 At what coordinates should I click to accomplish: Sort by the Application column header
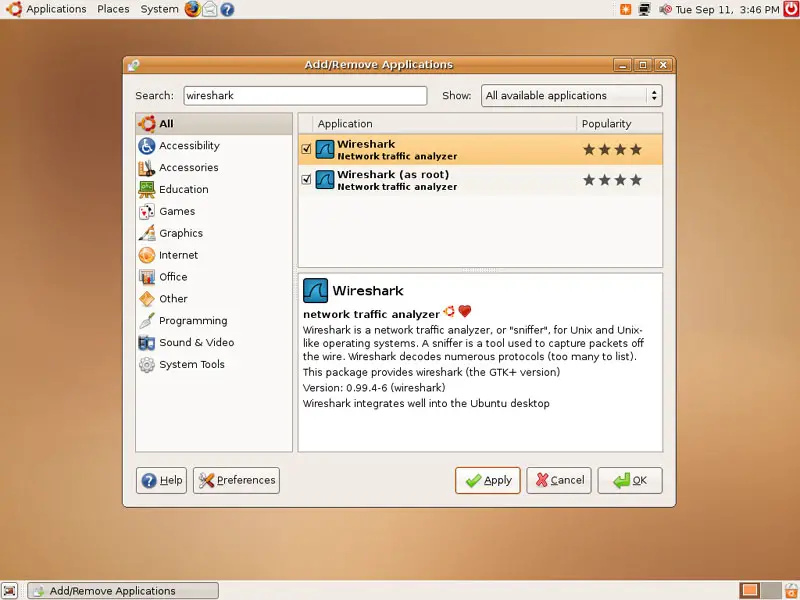pos(444,123)
